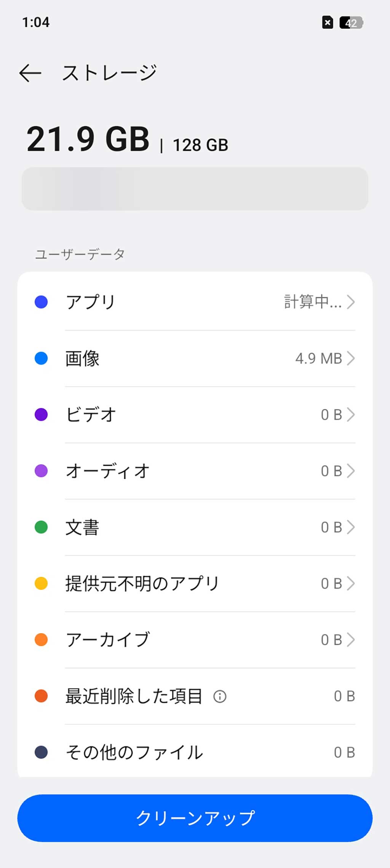Tap info icon next to 最近削除した項目
The width and height of the screenshot is (390, 868).
pos(220,696)
